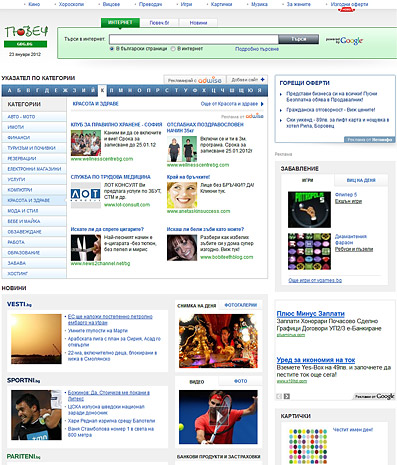Switch to the Гювеч.бг search tab
The height and width of the screenshot is (465, 397).
click(x=159, y=23)
